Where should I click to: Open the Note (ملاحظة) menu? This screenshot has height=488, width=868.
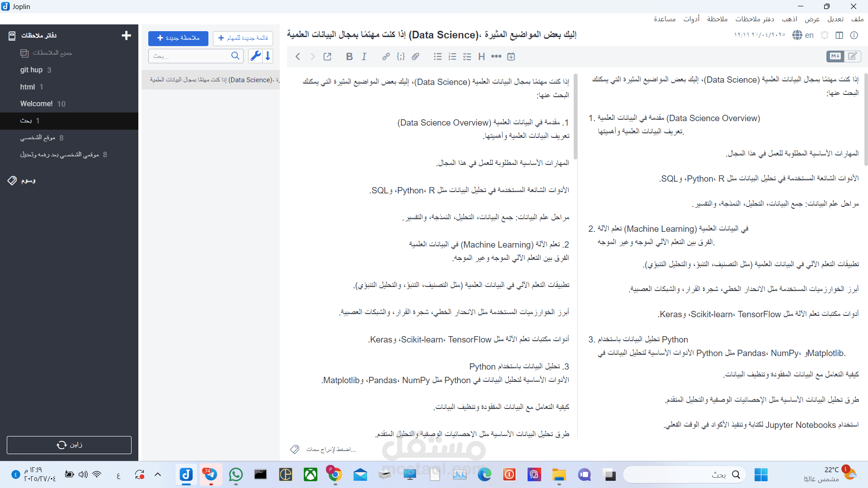click(x=717, y=19)
